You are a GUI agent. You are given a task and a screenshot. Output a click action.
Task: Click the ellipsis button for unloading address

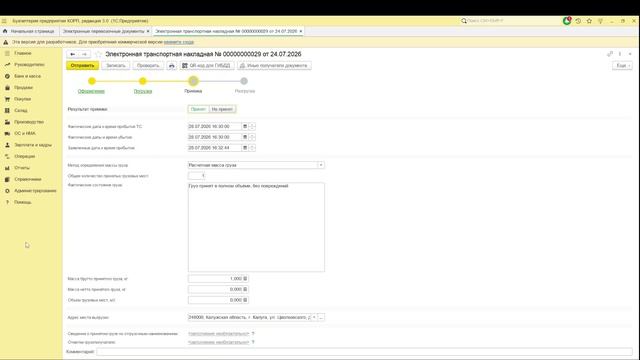pos(321,318)
